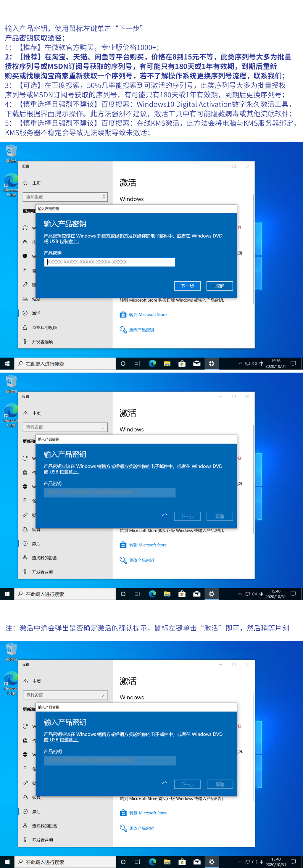Click magnifier icon inside 查找设置 box, 15:36 screenshot
The height and width of the screenshot is (868, 303).
point(104,197)
